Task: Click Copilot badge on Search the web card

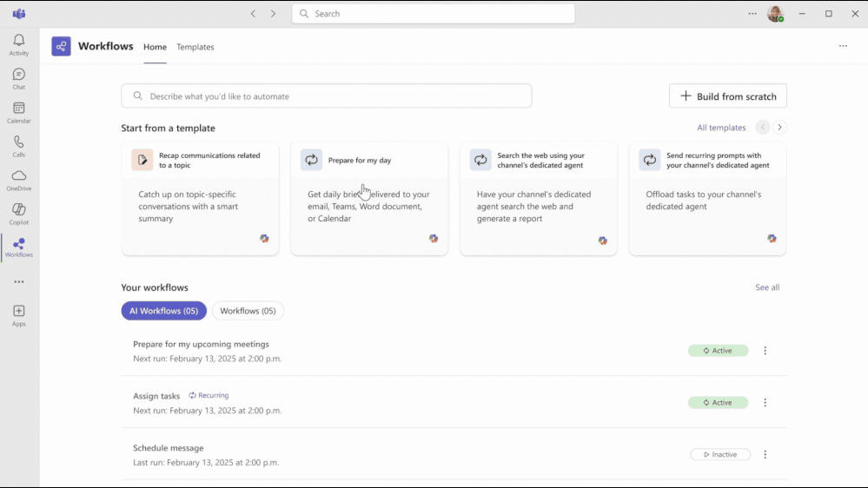Action: (x=603, y=241)
